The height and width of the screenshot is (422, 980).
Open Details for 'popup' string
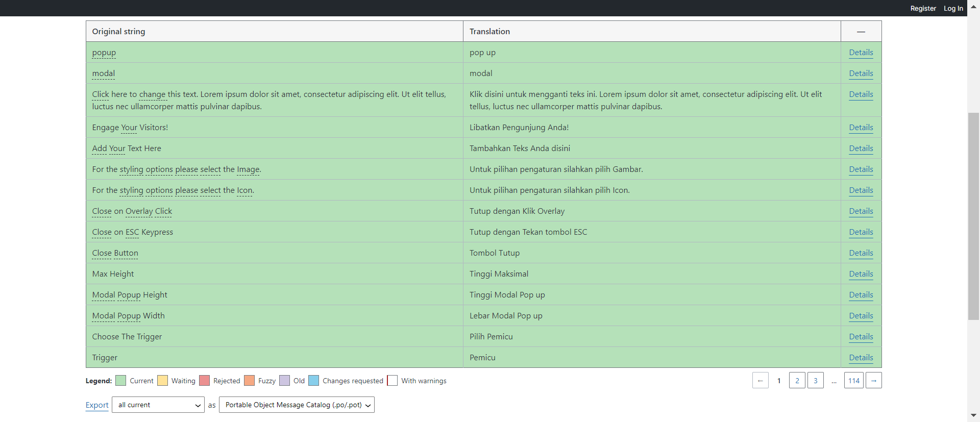pyautogui.click(x=861, y=53)
